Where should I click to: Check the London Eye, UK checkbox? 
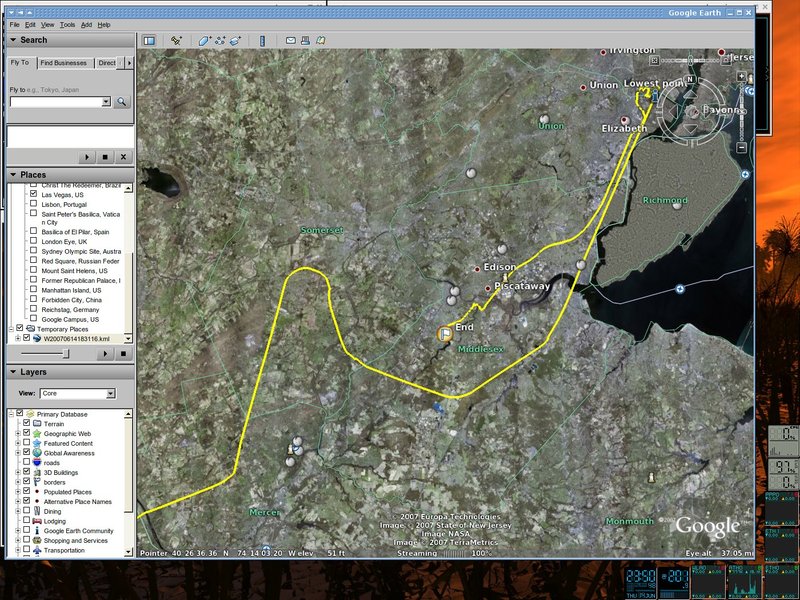pos(33,241)
